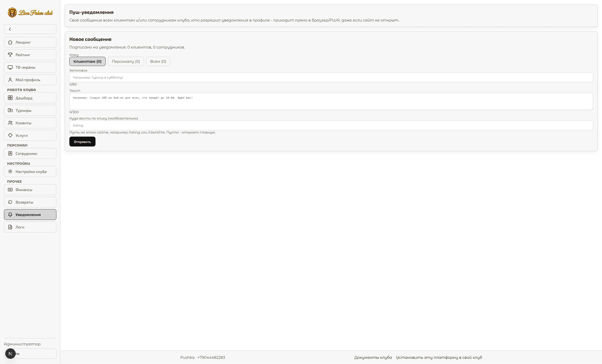Image resolution: width=602 pixels, height=364 pixels.
Task: Click bell icon beside Уведомления
Action: (x=10, y=215)
